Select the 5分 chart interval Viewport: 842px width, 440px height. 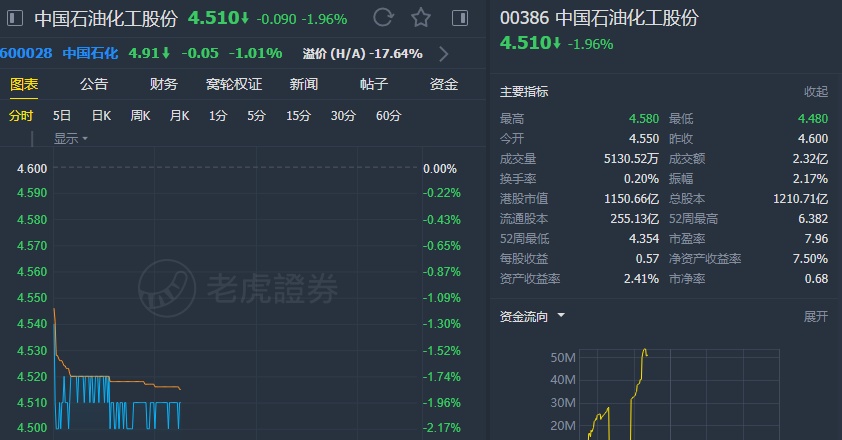pos(257,116)
